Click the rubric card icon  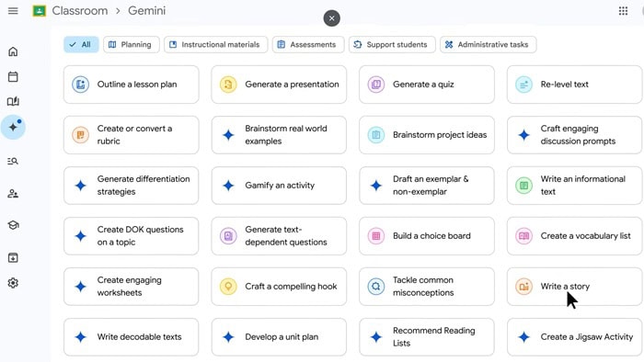[x=81, y=135]
